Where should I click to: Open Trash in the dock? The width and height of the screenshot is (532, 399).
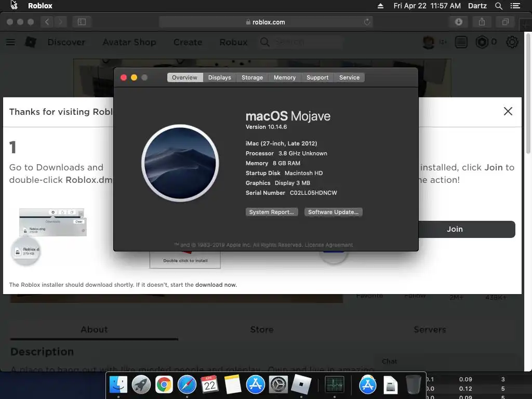[413, 385]
